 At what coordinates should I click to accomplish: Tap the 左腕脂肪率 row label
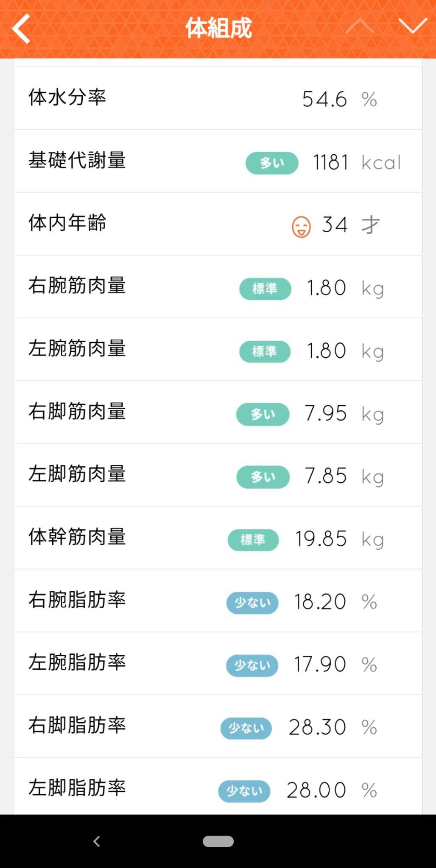point(77,662)
